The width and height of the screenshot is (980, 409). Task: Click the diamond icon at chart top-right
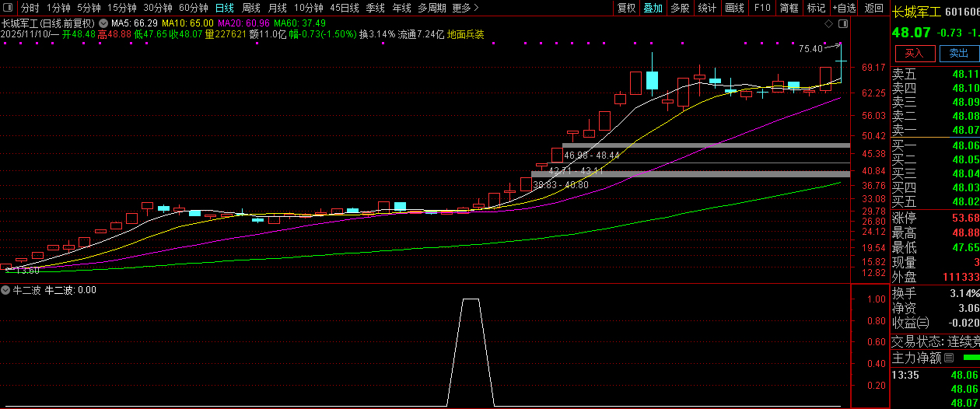831,23
